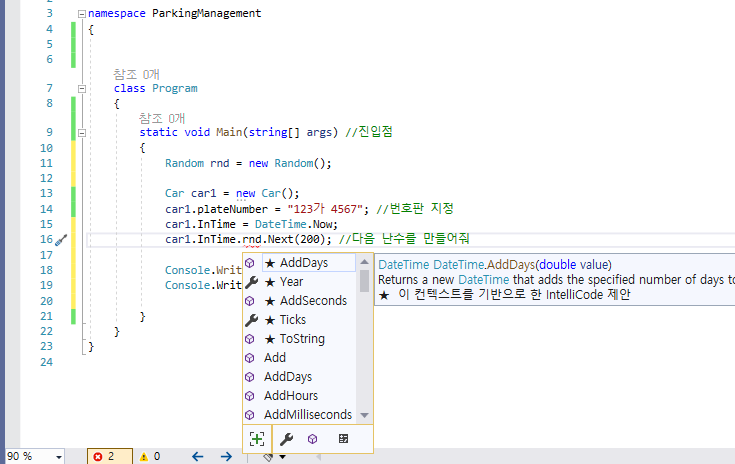The width and height of the screenshot is (735, 464).
Task: Click completion list scroll up arrow
Action: (x=364, y=262)
